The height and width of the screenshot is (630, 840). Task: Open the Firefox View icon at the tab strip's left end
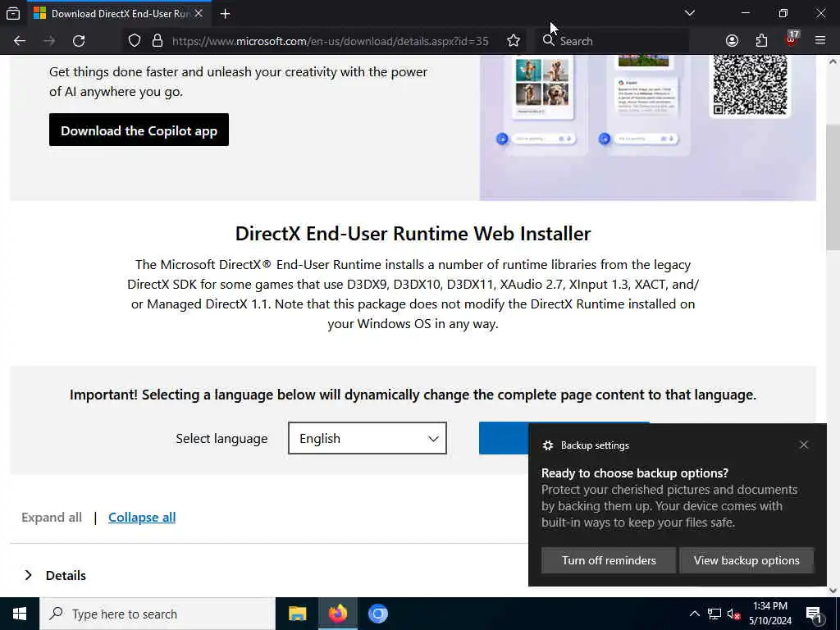(x=13, y=13)
